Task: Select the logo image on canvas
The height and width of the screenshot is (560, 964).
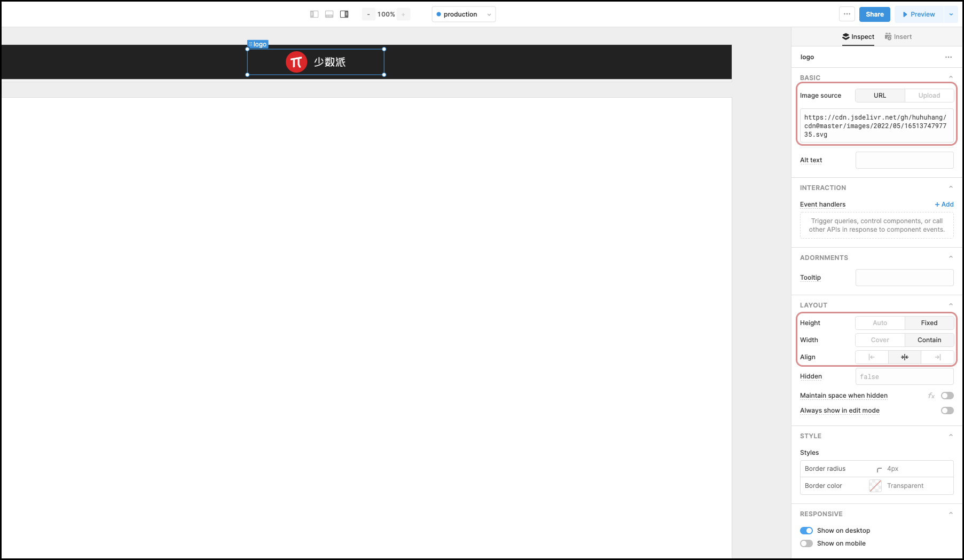Action: [x=316, y=62]
